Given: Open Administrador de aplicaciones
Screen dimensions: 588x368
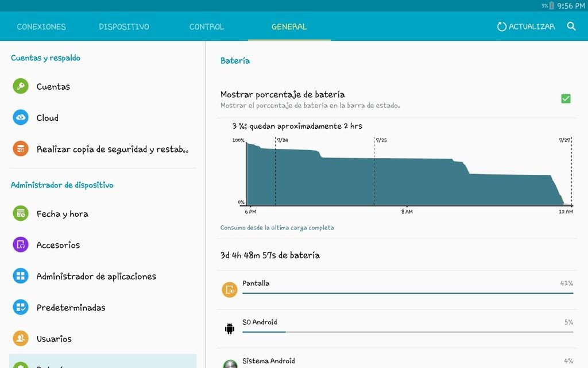Looking at the screenshot, I should (x=102, y=276).
